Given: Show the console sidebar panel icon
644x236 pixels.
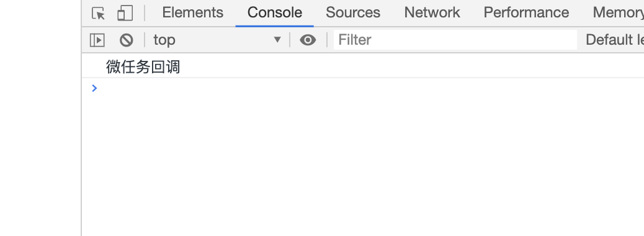Looking at the screenshot, I should pyautogui.click(x=97, y=40).
